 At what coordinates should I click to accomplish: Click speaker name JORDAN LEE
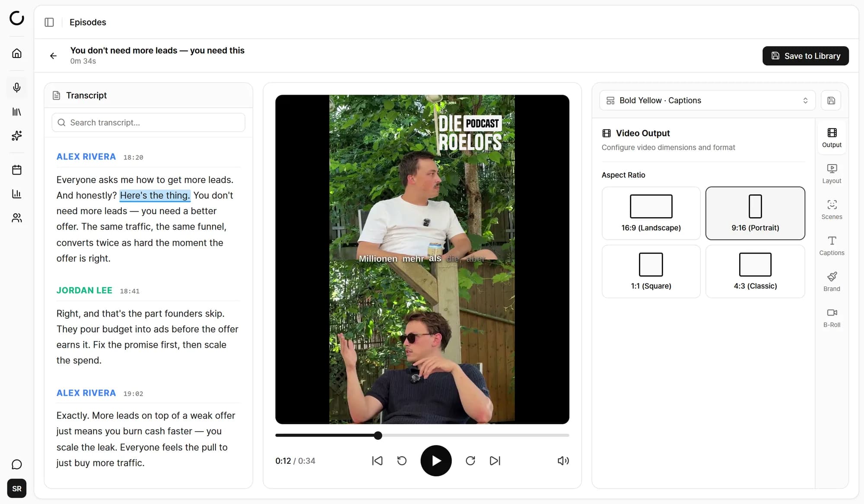click(84, 290)
